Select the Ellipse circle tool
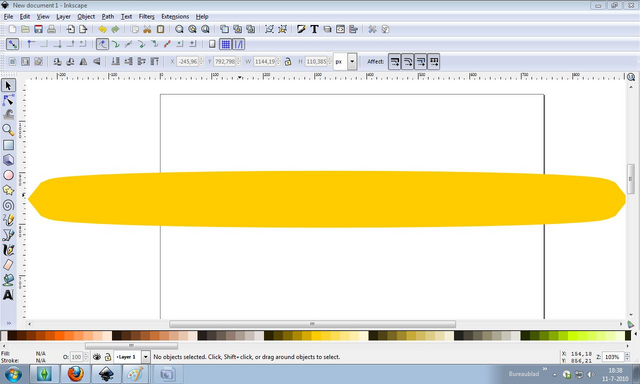Viewport: 640px width, 384px height. 8,175
